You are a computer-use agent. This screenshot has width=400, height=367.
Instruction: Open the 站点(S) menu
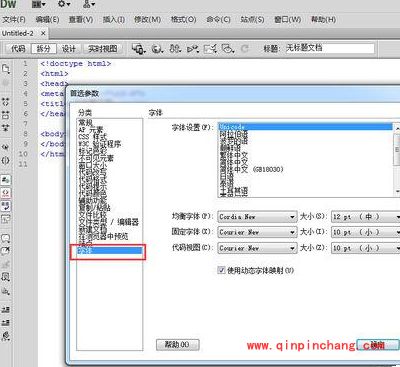click(252, 20)
